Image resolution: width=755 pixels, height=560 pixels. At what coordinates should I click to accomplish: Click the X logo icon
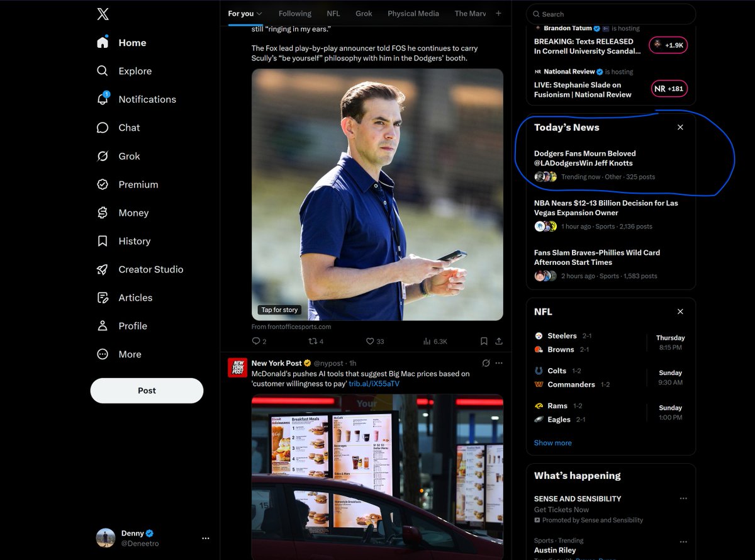point(103,14)
